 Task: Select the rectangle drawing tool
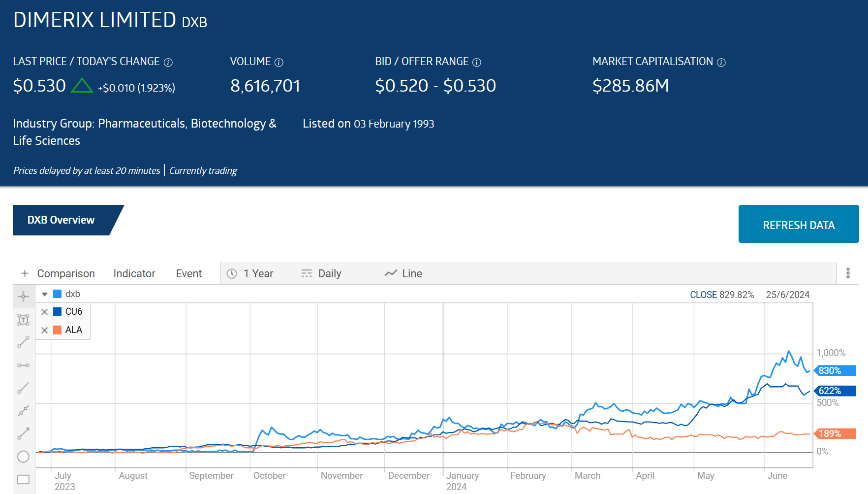23,479
